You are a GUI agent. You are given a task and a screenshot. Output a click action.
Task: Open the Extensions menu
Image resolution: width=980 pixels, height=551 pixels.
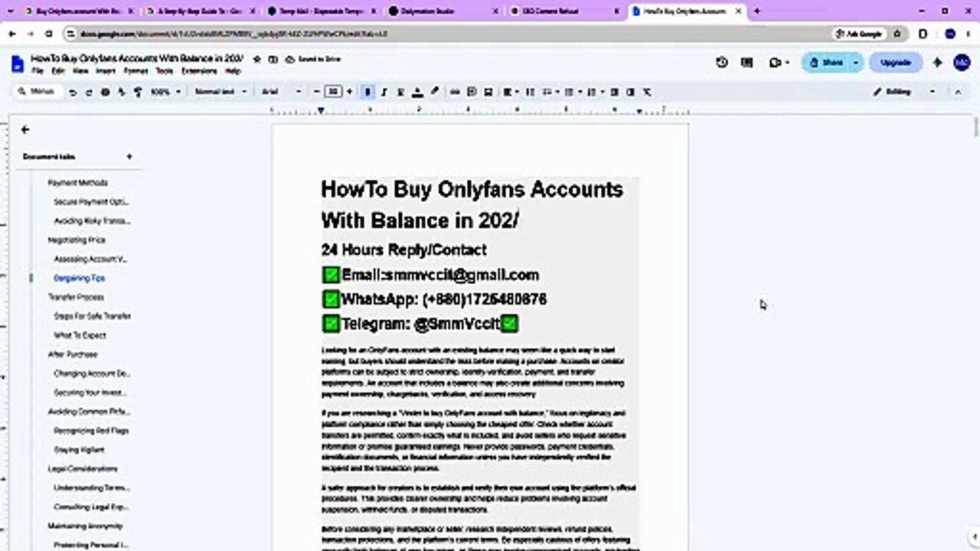pos(199,71)
